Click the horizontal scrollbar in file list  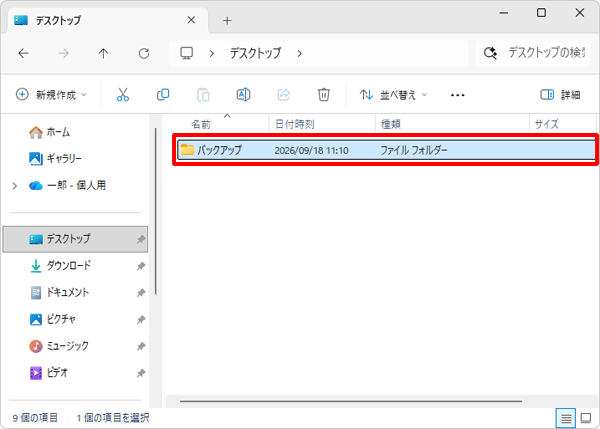tap(351, 401)
